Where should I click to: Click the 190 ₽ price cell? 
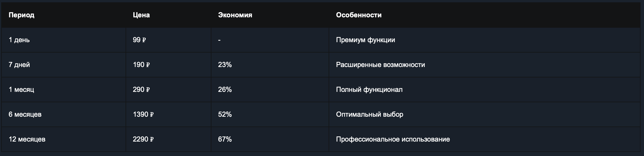(168, 65)
